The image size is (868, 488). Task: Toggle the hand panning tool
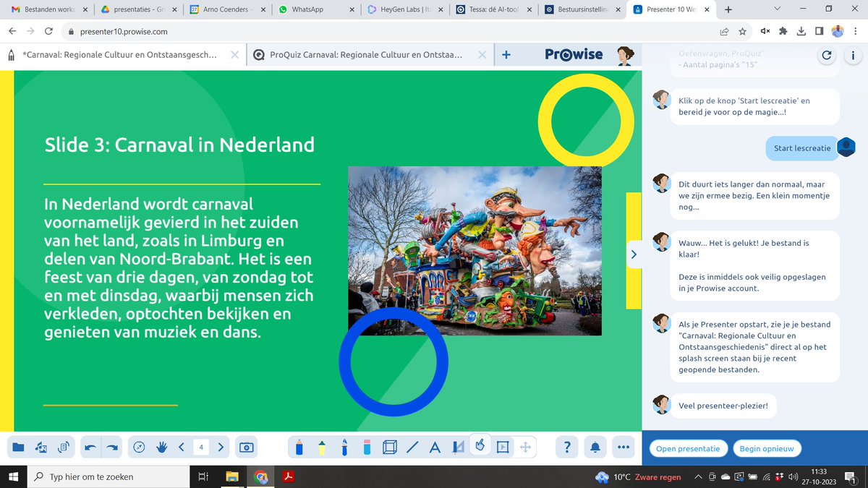(x=161, y=447)
